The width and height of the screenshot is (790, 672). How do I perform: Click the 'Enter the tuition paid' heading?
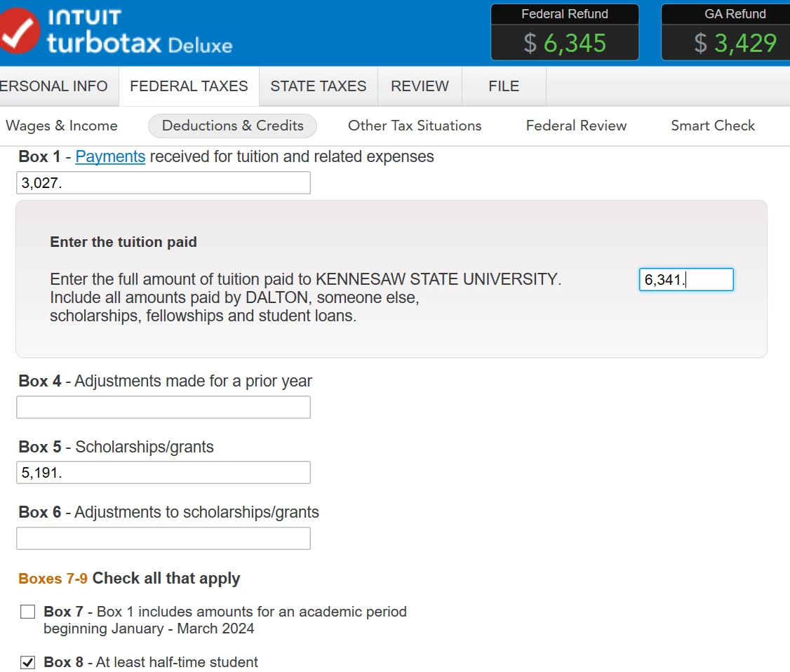[123, 242]
